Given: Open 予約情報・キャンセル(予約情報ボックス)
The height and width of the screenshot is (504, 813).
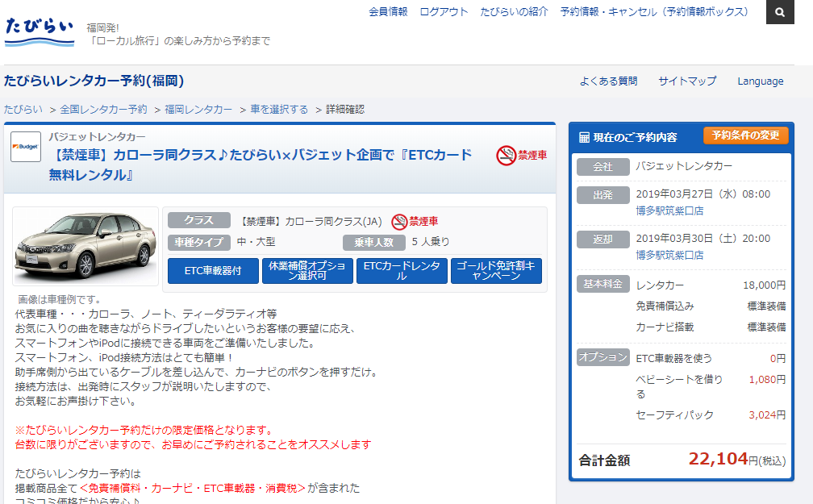Looking at the screenshot, I should click(x=654, y=11).
